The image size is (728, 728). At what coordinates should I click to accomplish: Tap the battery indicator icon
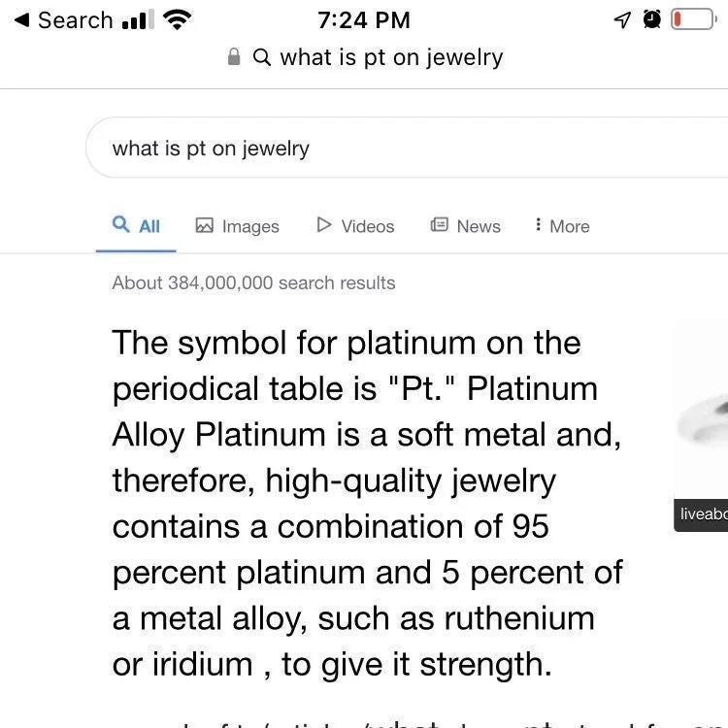pyautogui.click(x=694, y=19)
